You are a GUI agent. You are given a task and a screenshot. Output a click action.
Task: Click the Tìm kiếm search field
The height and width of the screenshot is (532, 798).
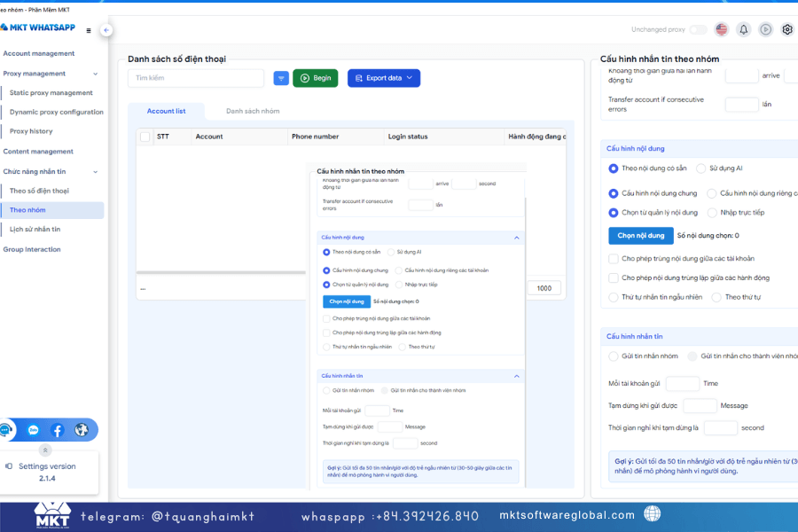[x=195, y=78]
